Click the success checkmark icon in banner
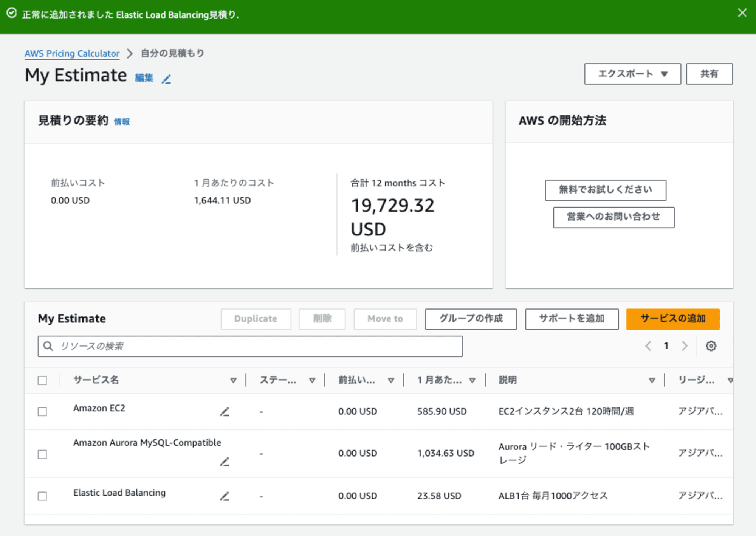Image resolution: width=756 pixels, height=536 pixels. pos(12,13)
